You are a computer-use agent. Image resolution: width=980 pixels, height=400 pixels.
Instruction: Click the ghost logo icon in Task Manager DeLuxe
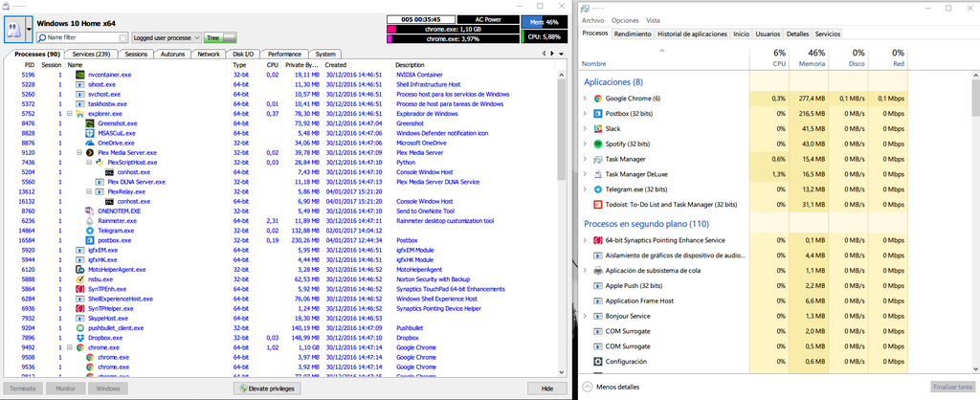[14, 29]
